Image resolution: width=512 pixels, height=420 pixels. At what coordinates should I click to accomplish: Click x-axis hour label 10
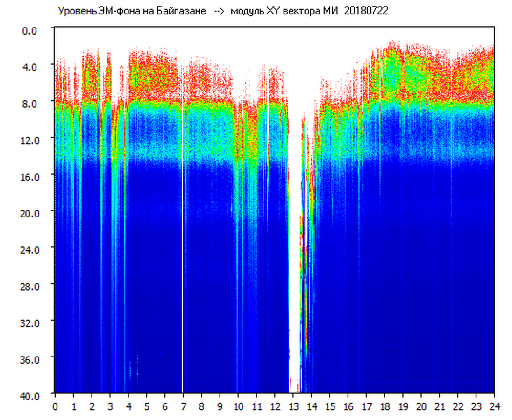(238, 406)
